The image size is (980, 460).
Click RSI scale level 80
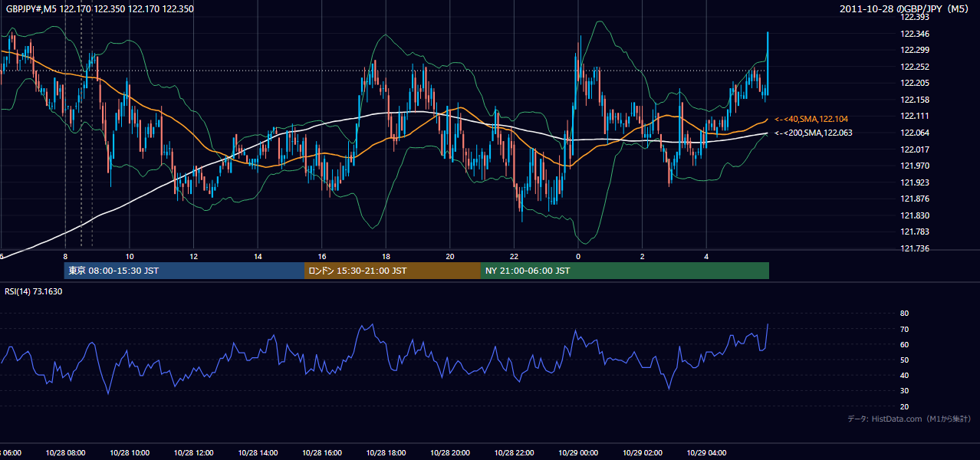(x=904, y=314)
